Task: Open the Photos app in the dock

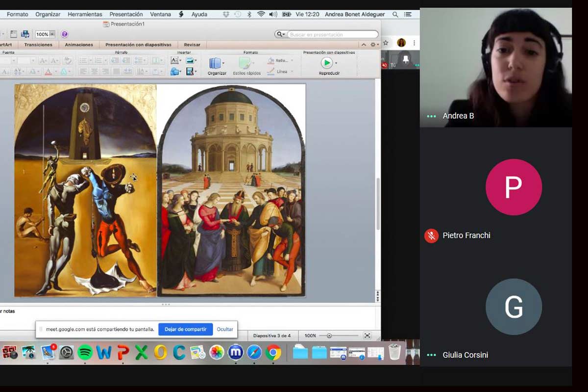Action: click(217, 352)
